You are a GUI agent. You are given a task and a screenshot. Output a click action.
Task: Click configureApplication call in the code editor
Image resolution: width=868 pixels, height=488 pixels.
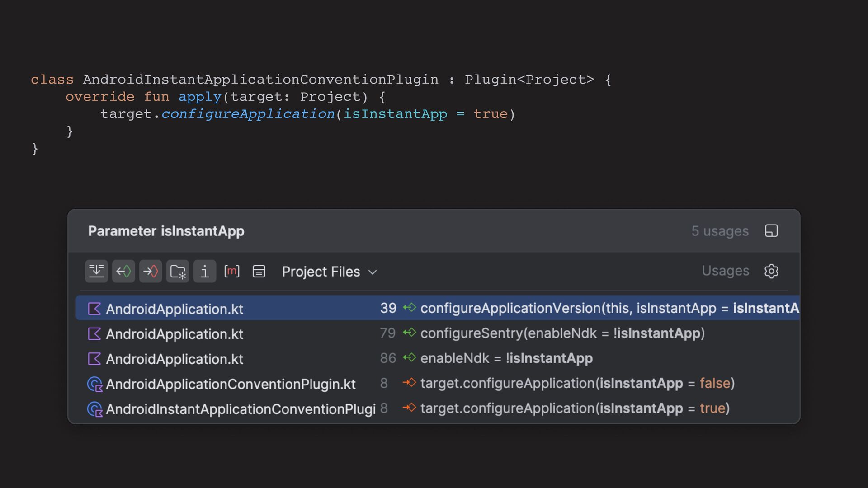[248, 114]
